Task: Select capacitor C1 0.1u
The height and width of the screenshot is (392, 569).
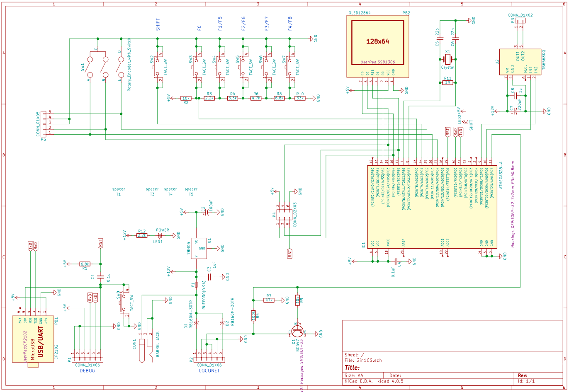Action: tap(100, 276)
